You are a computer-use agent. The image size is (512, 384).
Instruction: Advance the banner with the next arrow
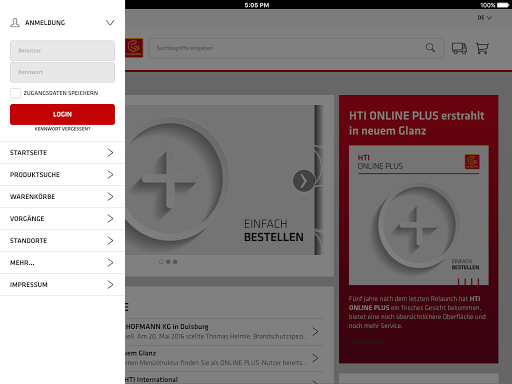pyautogui.click(x=303, y=181)
